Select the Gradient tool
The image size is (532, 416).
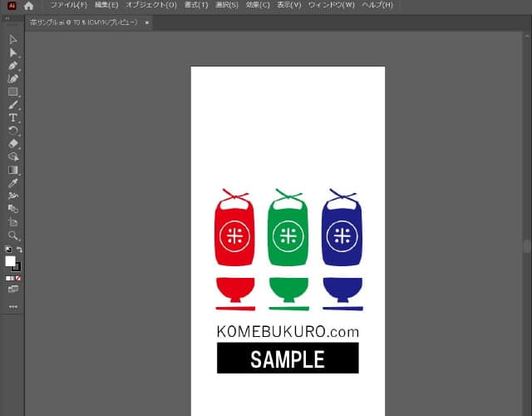point(13,170)
